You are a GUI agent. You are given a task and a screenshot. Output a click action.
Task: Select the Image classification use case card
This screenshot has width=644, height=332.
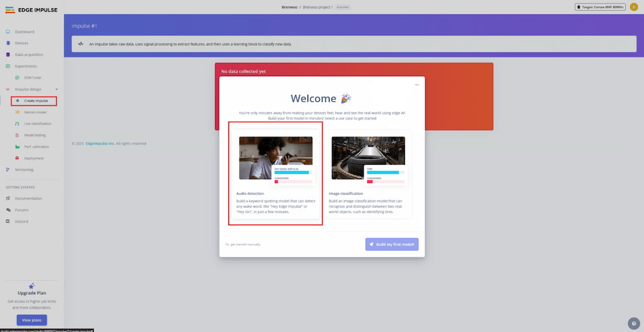(x=368, y=173)
